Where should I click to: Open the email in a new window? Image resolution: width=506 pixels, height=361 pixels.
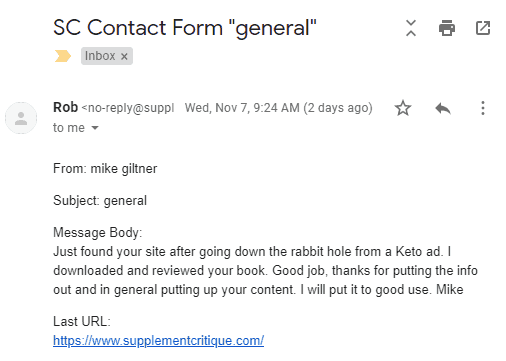482,28
